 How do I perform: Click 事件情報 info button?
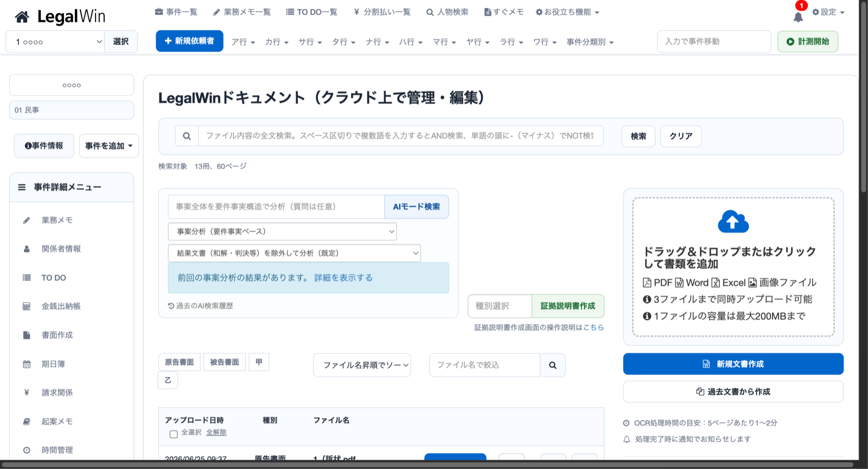pos(44,146)
